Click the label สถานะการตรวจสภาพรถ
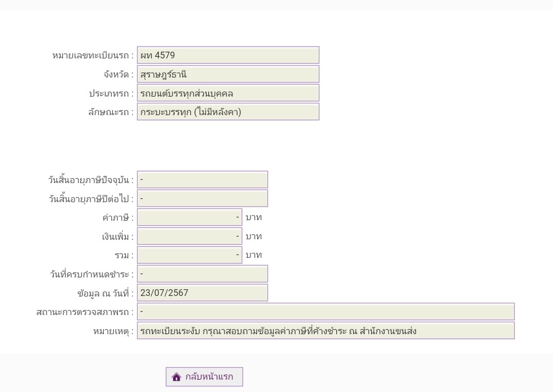Screen dimensions: 553x392 tap(85, 312)
